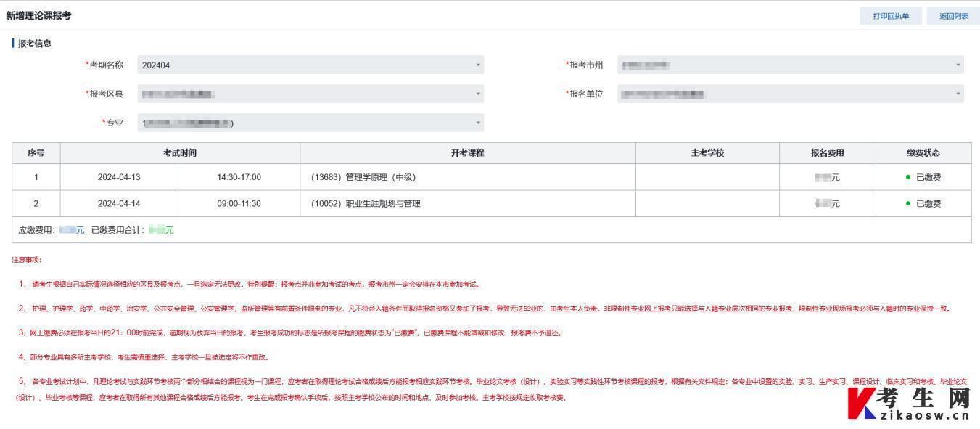This screenshot has height=429, width=980.
Task: Click the 打印回执单 button
Action: (x=891, y=16)
